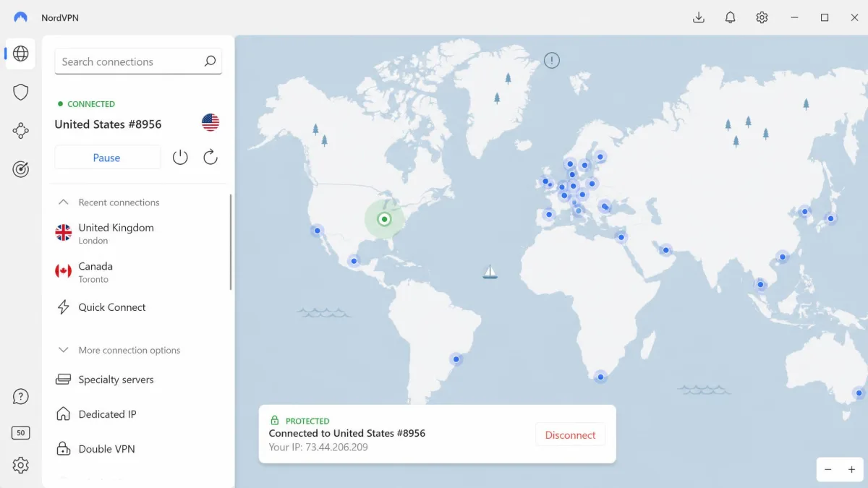
Task: Select the Mexico server dot on map
Action: point(354,261)
